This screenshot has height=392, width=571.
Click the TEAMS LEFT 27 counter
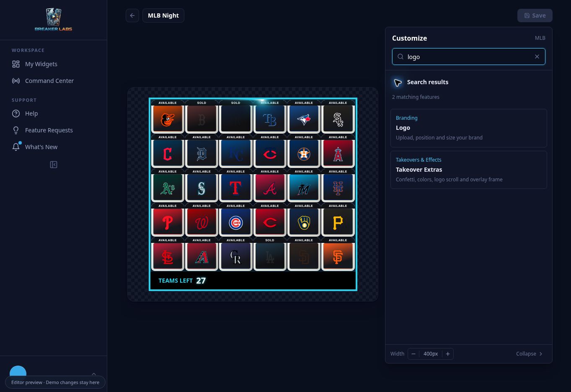click(x=182, y=281)
